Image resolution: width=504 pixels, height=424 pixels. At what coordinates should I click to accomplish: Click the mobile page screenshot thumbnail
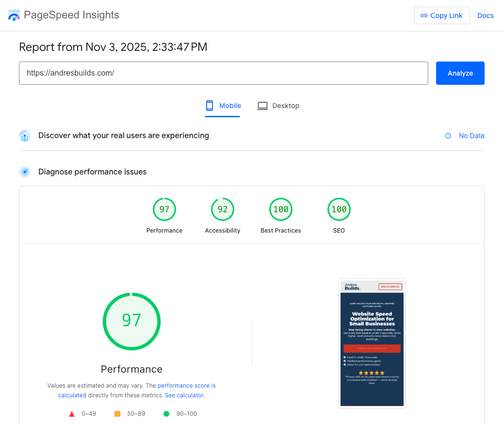[x=372, y=343]
